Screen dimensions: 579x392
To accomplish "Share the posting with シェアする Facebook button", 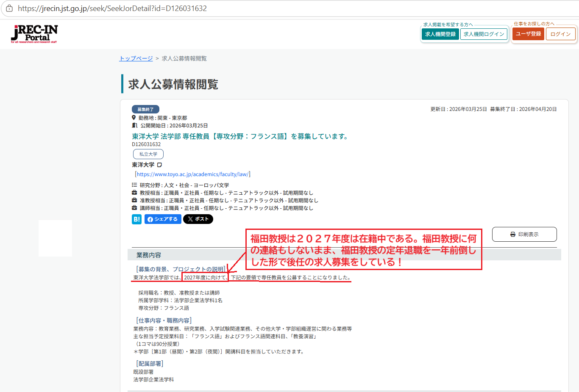I will pos(163,219).
